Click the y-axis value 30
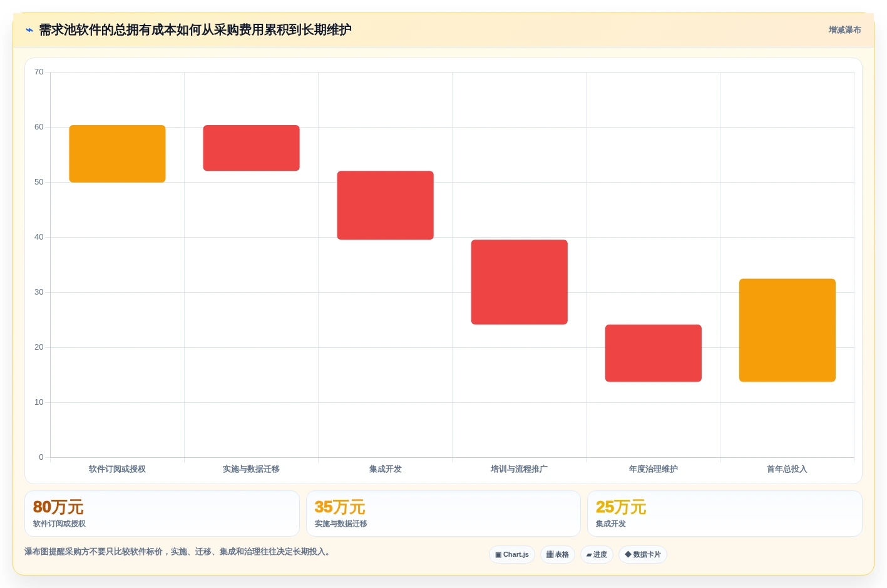This screenshot has height=588, width=887. (x=39, y=292)
